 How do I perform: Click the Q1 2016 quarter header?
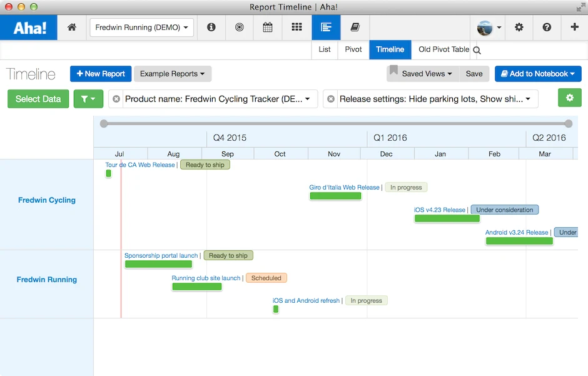click(x=390, y=138)
